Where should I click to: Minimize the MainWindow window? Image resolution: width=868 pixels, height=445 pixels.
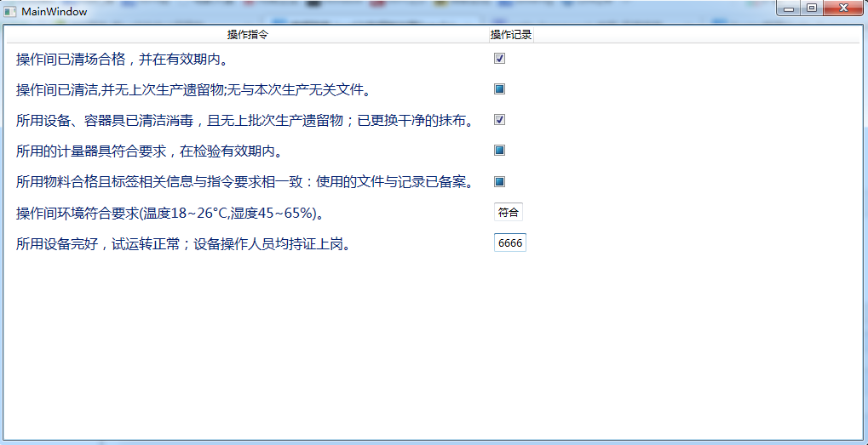(789, 9)
